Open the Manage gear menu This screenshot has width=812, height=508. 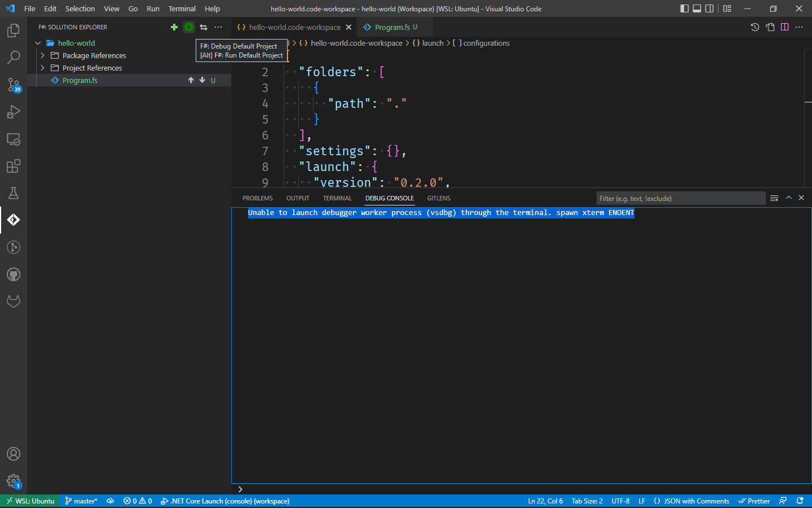(14, 481)
